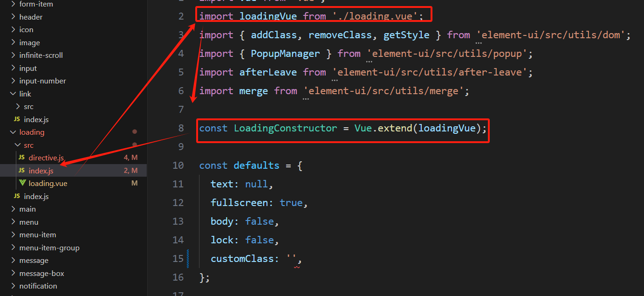
Task: Collapse the loading folder
Action: [13, 132]
